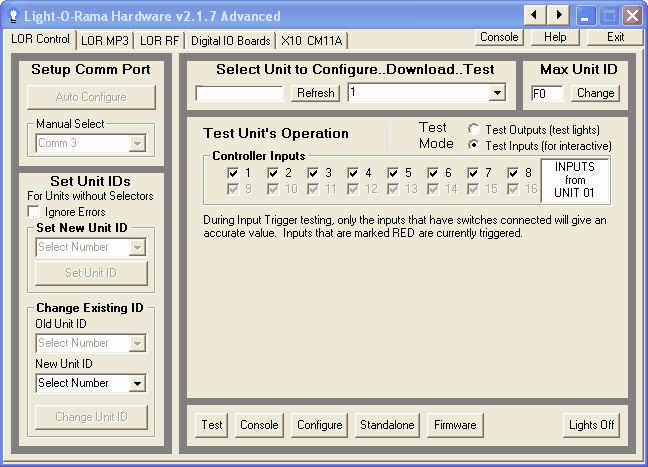Uncheck controller input 1 checkbox
The image size is (648, 467).
(x=233, y=173)
